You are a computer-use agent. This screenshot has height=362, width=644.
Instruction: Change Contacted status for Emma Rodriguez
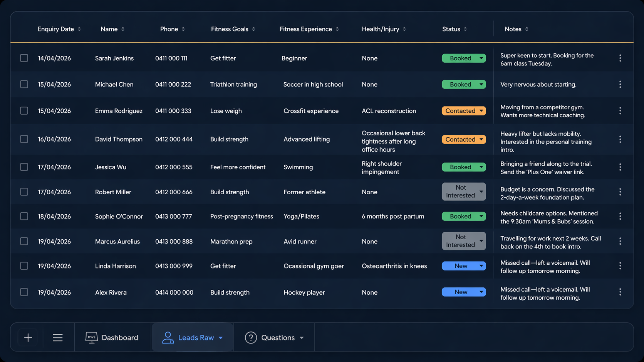coord(464,111)
